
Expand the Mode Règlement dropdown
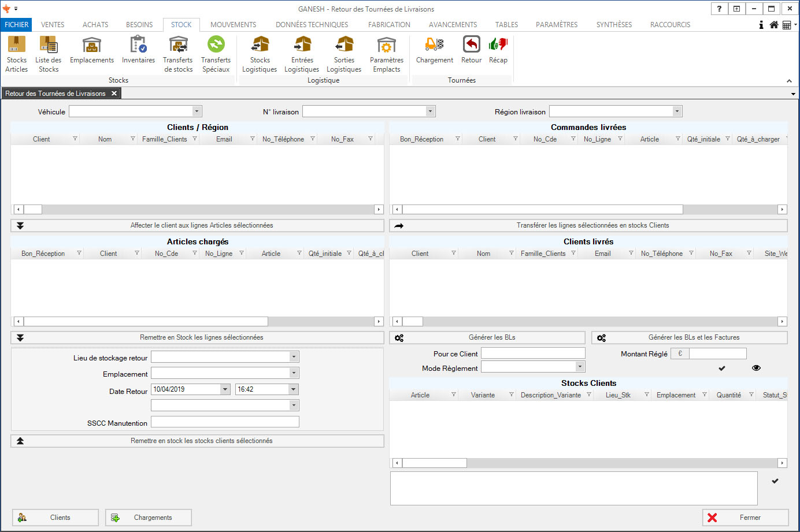coord(580,367)
